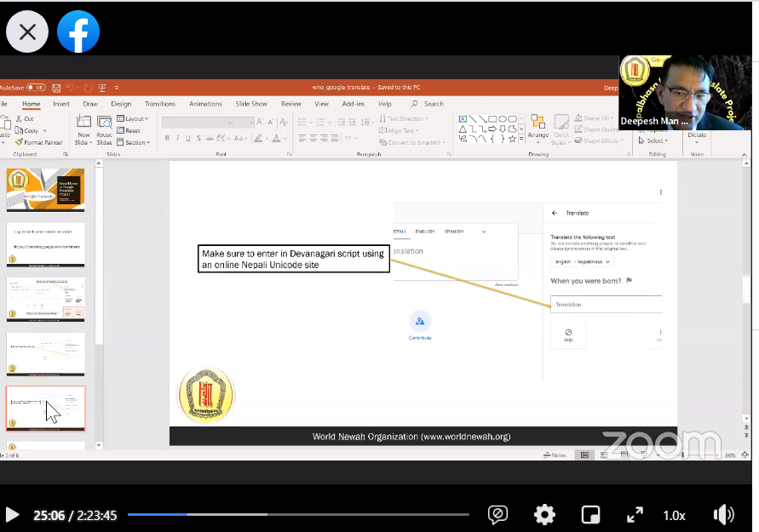Select the Devanagari script text box on slide

(x=293, y=259)
